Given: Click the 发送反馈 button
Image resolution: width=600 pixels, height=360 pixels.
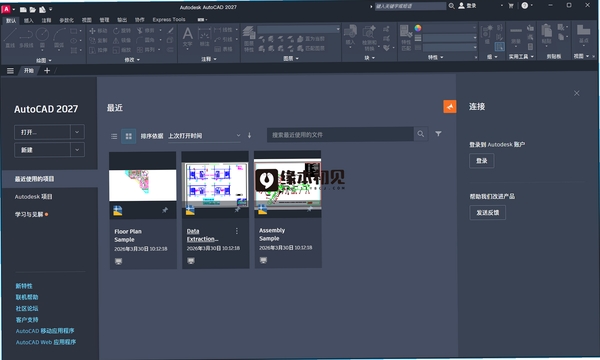Looking at the screenshot, I should click(488, 213).
